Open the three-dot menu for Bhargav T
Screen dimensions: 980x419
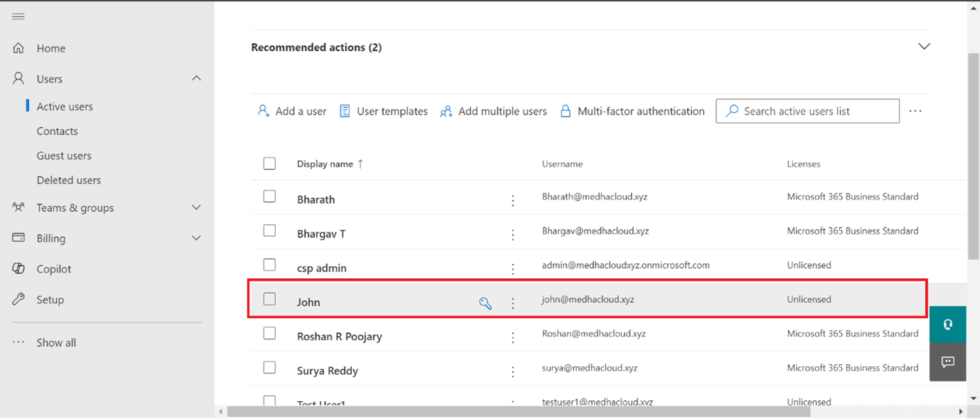pyautogui.click(x=513, y=233)
